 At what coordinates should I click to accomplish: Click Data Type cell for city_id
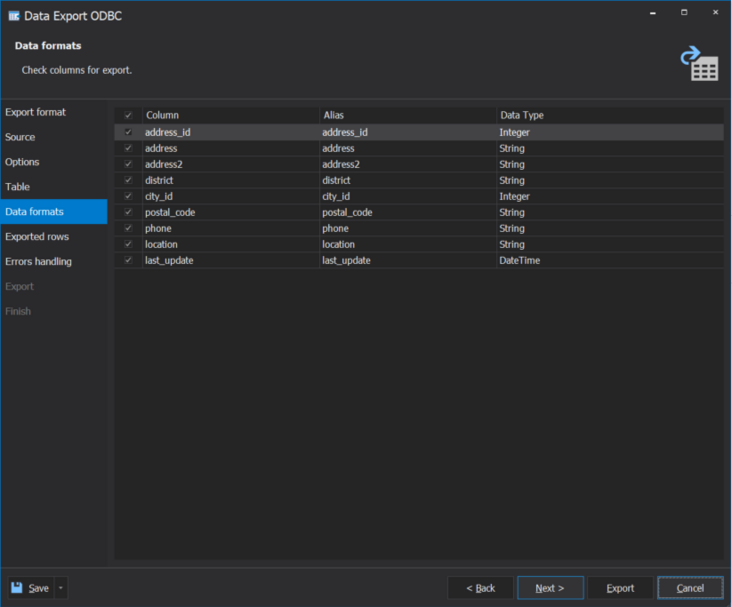point(608,196)
